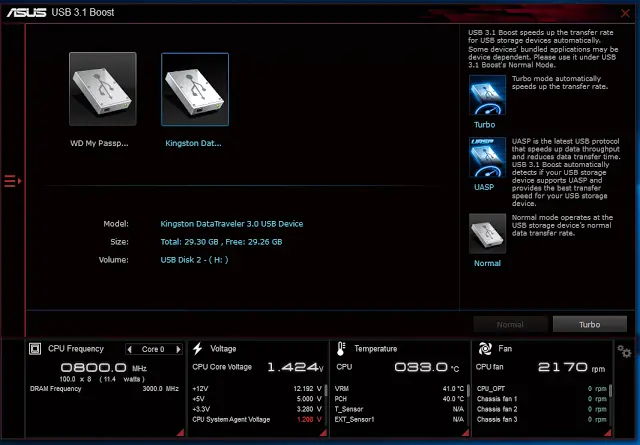Screen dimensions: 640x445
Task: Click the Chassis fan 1 row
Action: 542,399
